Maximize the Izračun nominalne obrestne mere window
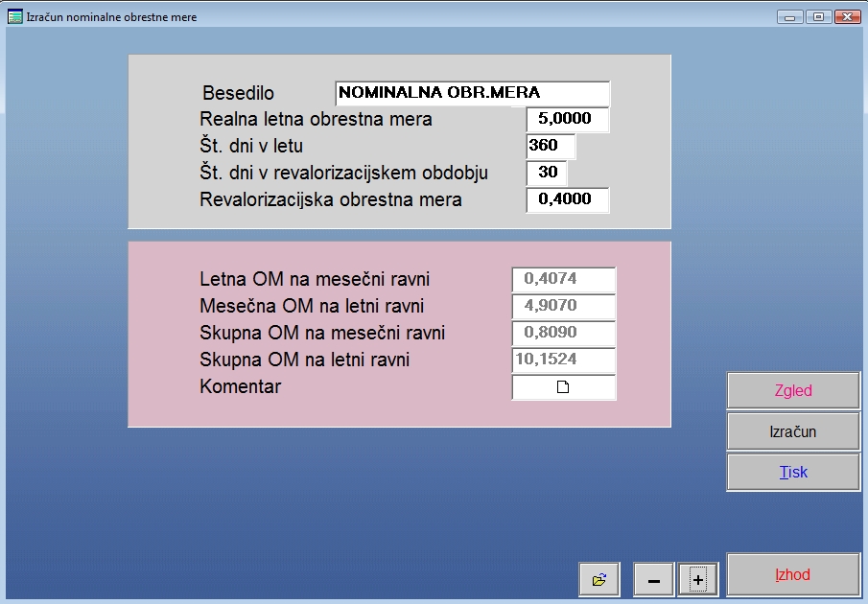868x604 pixels. (818, 16)
